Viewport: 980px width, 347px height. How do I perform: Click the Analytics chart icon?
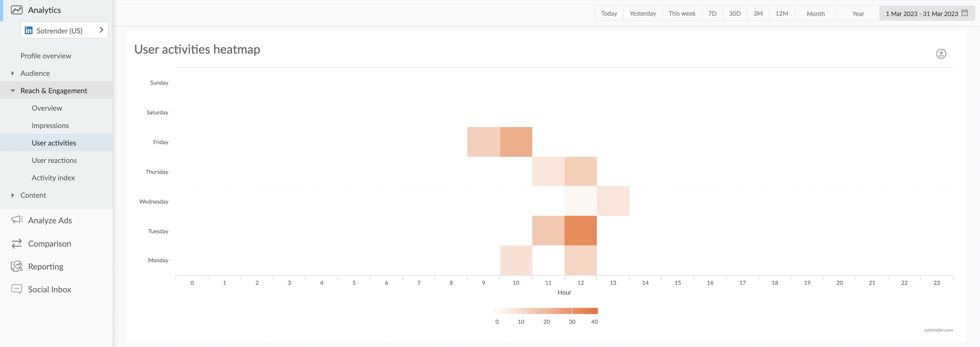coord(17,10)
